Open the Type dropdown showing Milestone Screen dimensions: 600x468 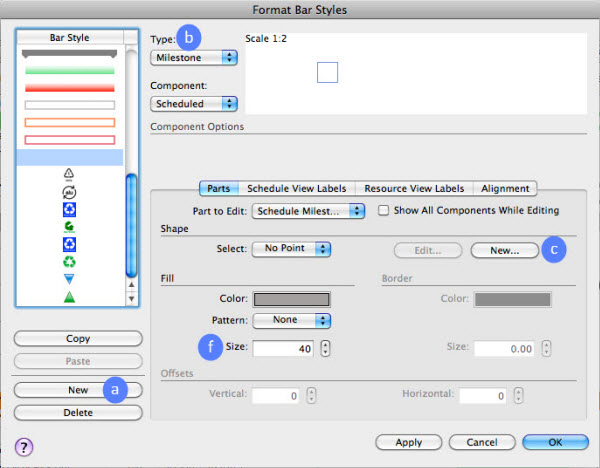(x=194, y=58)
